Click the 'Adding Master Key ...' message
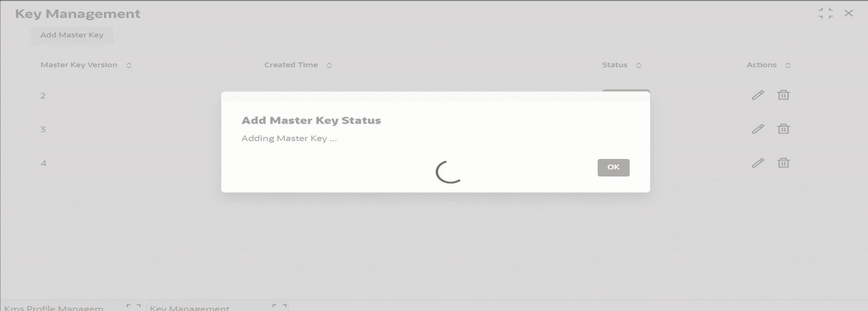Screen dimensions: 868x311 (x=289, y=138)
